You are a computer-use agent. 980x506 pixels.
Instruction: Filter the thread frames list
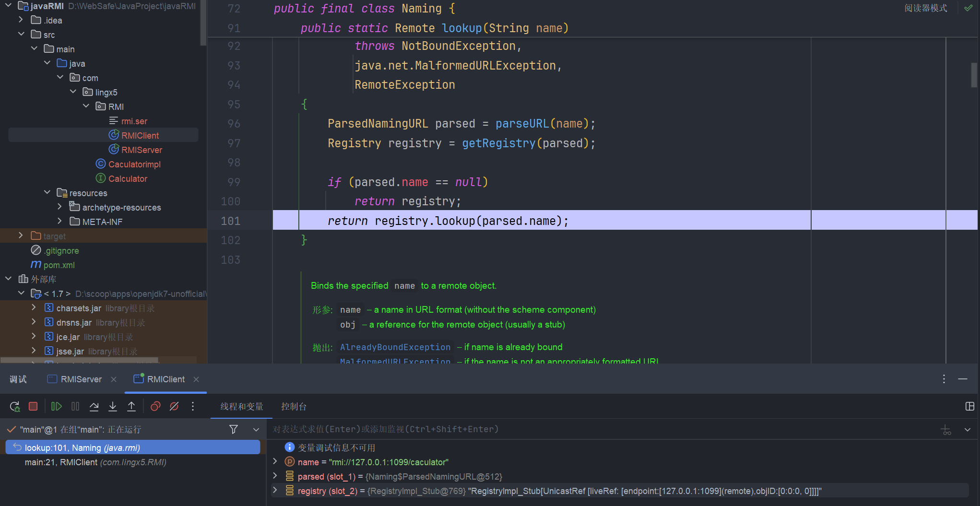click(x=234, y=429)
